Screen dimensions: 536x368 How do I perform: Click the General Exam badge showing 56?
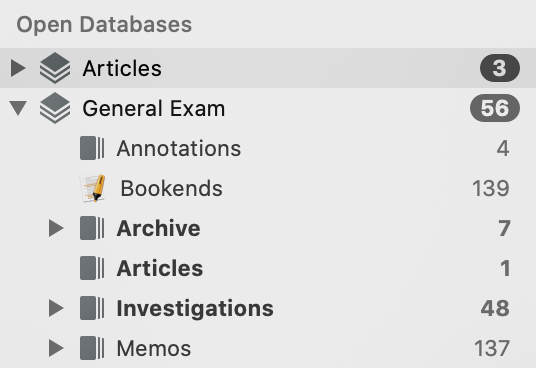495,108
